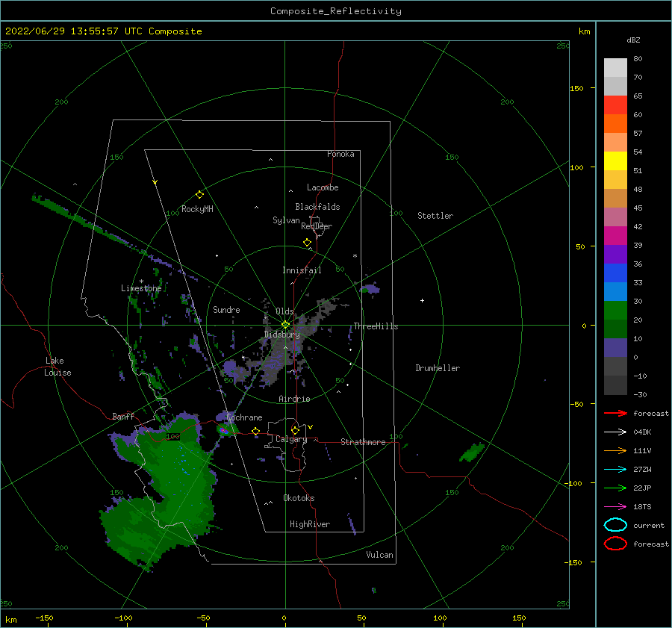This screenshot has width=672, height=628.
Task: Click the Banff label
Action: (123, 416)
